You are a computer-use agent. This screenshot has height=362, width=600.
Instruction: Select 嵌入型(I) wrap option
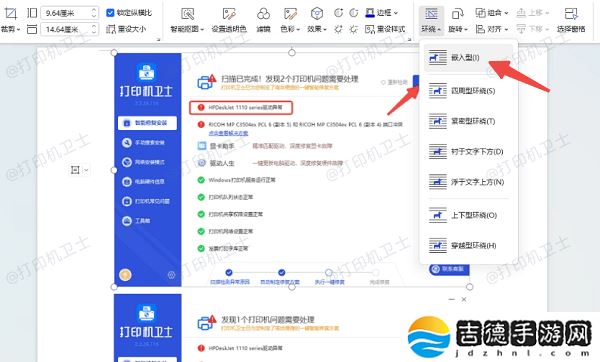tap(468, 58)
